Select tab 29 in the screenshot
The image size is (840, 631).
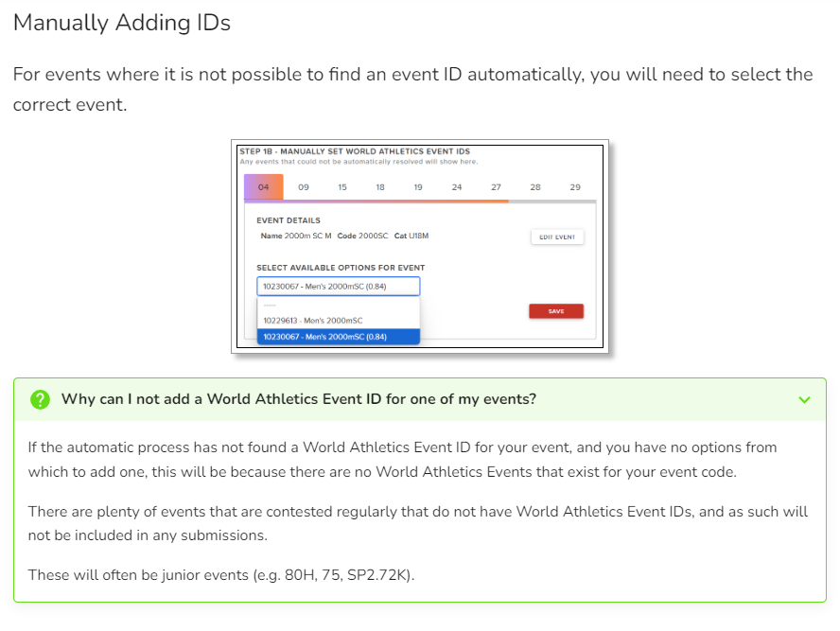coord(575,187)
